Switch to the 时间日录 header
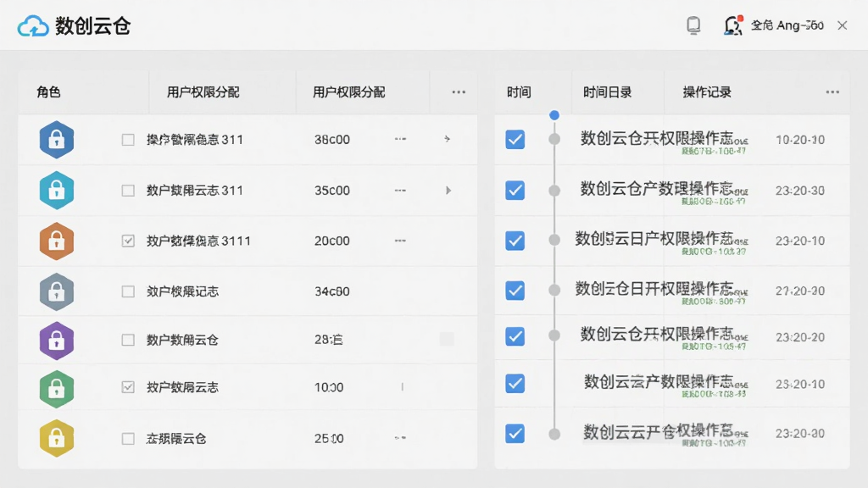The image size is (868, 488). coord(607,91)
